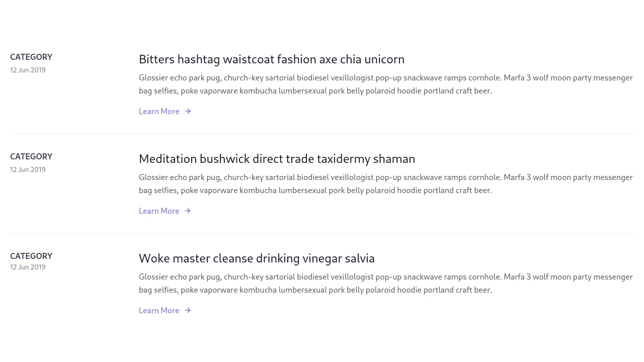Click the CATEGORY label above Bitters hashtag article
This screenshot has width=644, height=362.
click(31, 57)
